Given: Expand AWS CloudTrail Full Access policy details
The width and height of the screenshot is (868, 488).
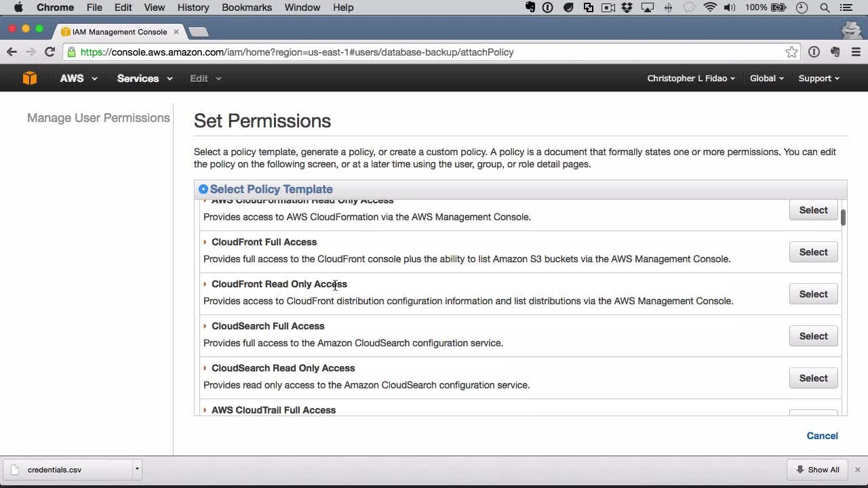Looking at the screenshot, I should [x=205, y=410].
